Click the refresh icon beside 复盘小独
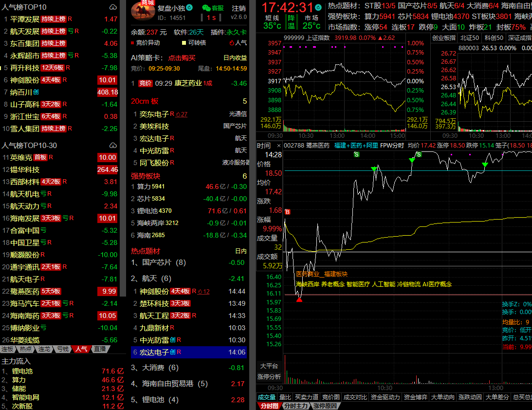The width and height of the screenshot is (532, 410). [x=189, y=8]
